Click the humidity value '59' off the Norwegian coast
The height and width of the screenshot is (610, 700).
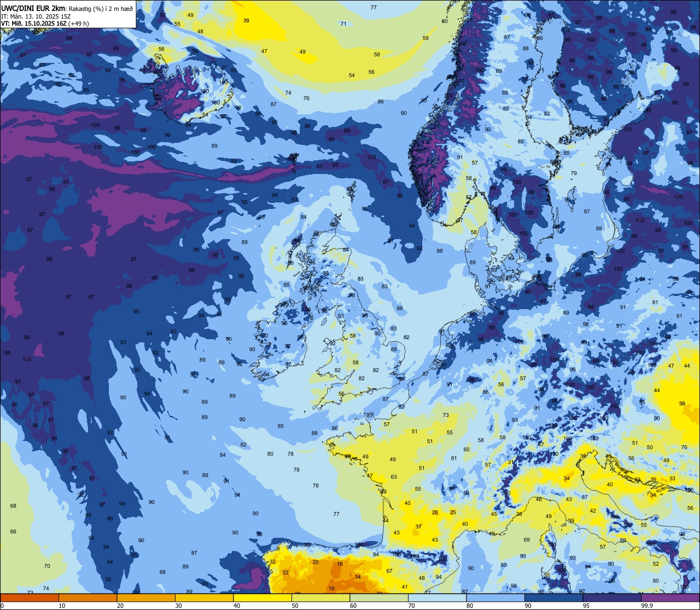pos(425,38)
